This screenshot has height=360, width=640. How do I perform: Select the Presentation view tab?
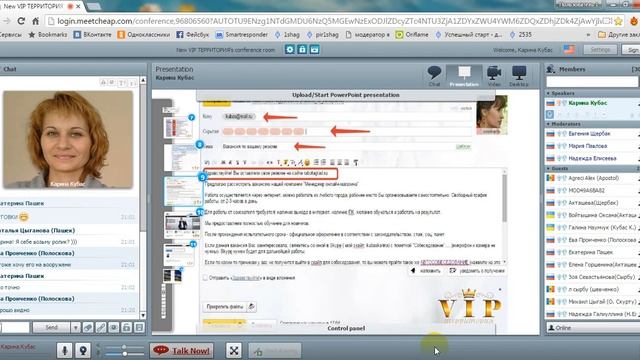[x=464, y=76]
